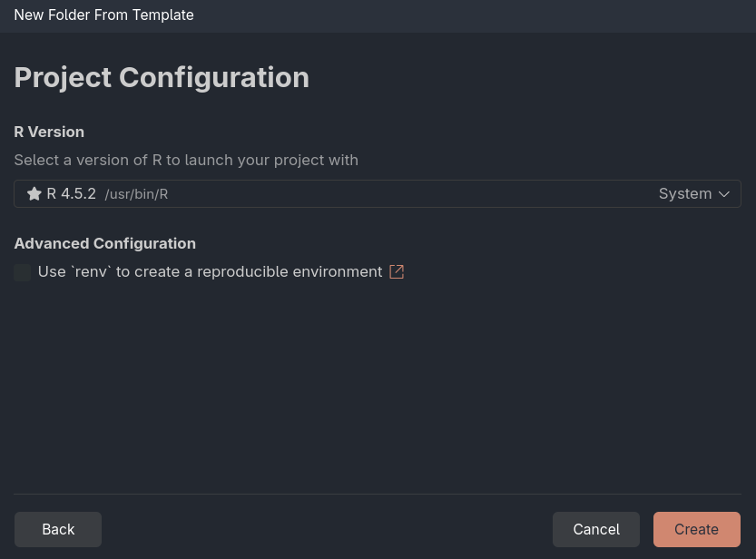
Task: Click the Project Configuration heading
Action: (162, 77)
